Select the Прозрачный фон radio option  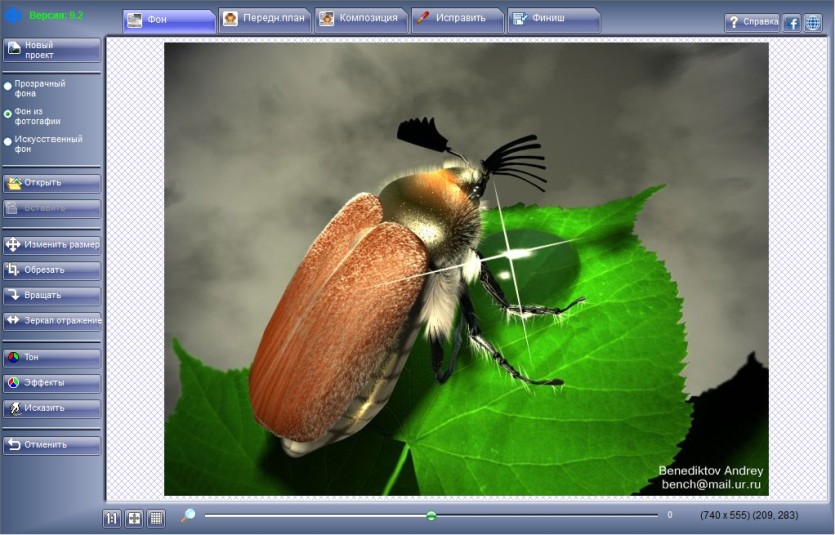click(x=7, y=86)
